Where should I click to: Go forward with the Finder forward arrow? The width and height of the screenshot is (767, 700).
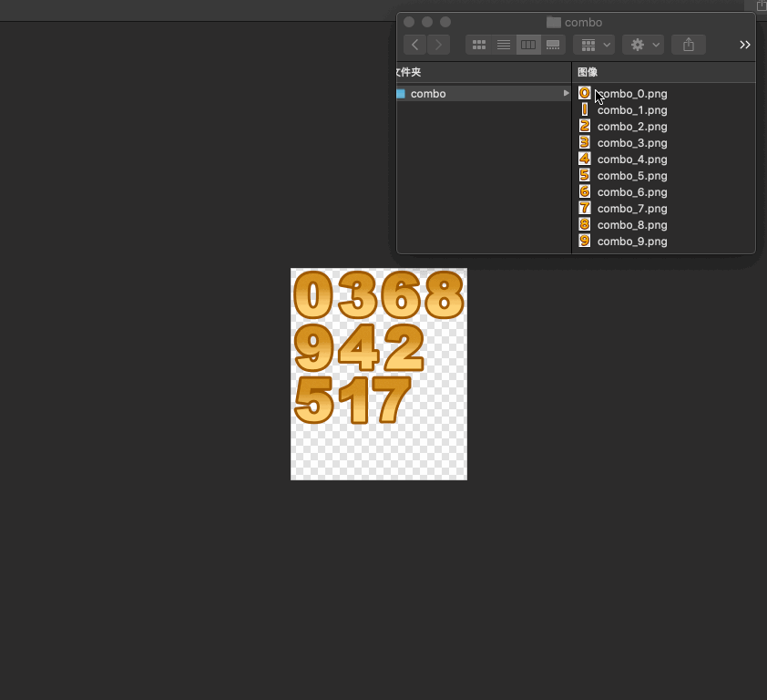click(438, 45)
